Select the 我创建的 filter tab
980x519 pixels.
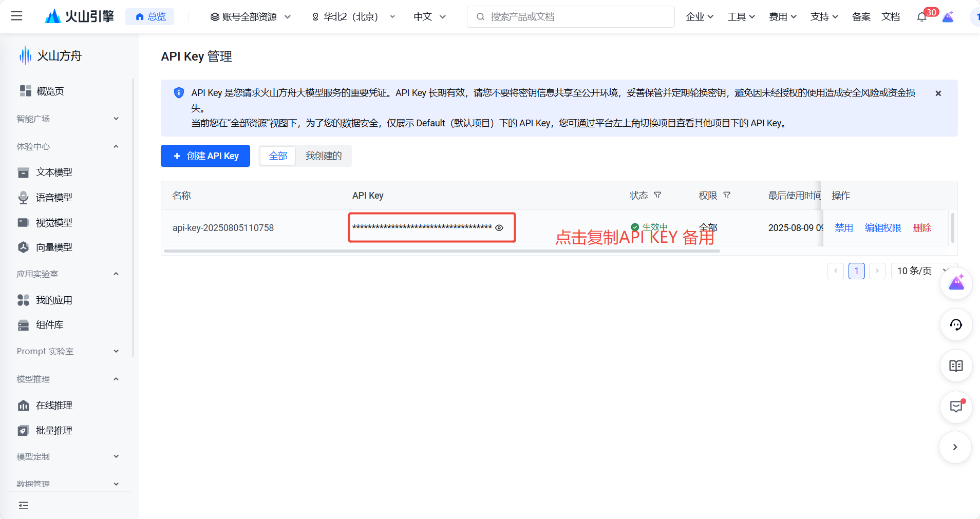[324, 156]
